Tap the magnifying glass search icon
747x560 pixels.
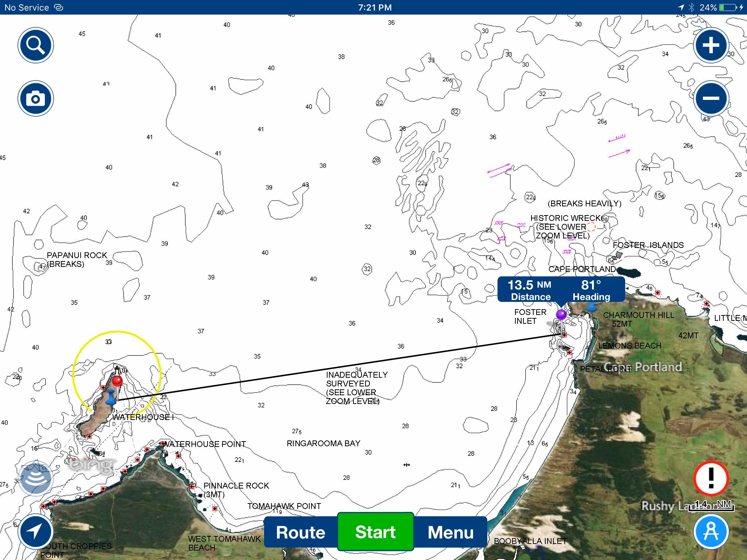pos(36,45)
